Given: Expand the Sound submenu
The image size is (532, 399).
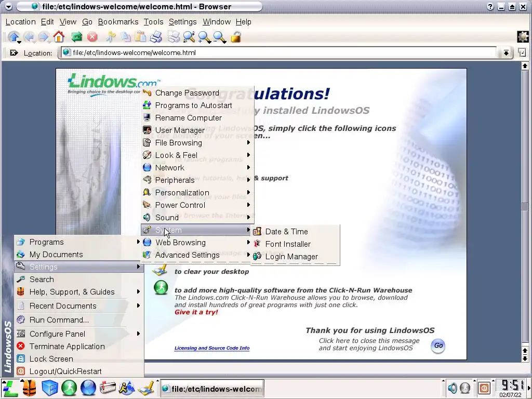Looking at the screenshot, I should click(197, 218).
